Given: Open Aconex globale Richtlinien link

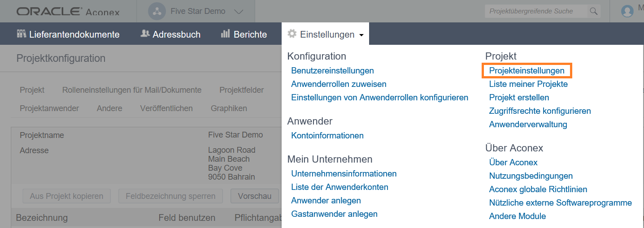Looking at the screenshot, I should [538, 189].
